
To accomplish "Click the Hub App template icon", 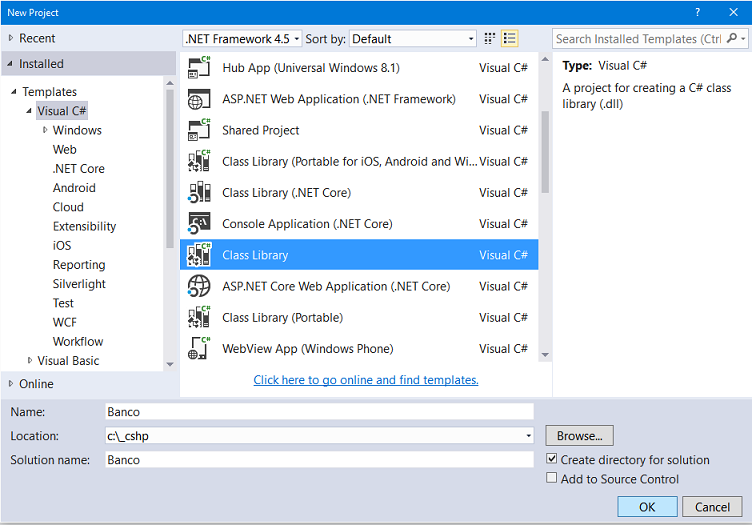I will click(x=199, y=68).
